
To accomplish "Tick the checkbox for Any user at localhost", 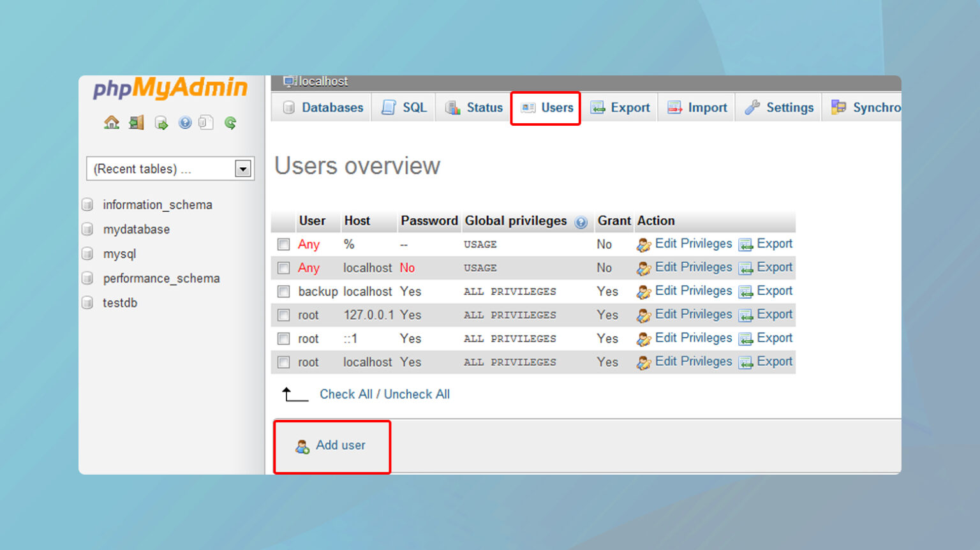I will pos(283,268).
